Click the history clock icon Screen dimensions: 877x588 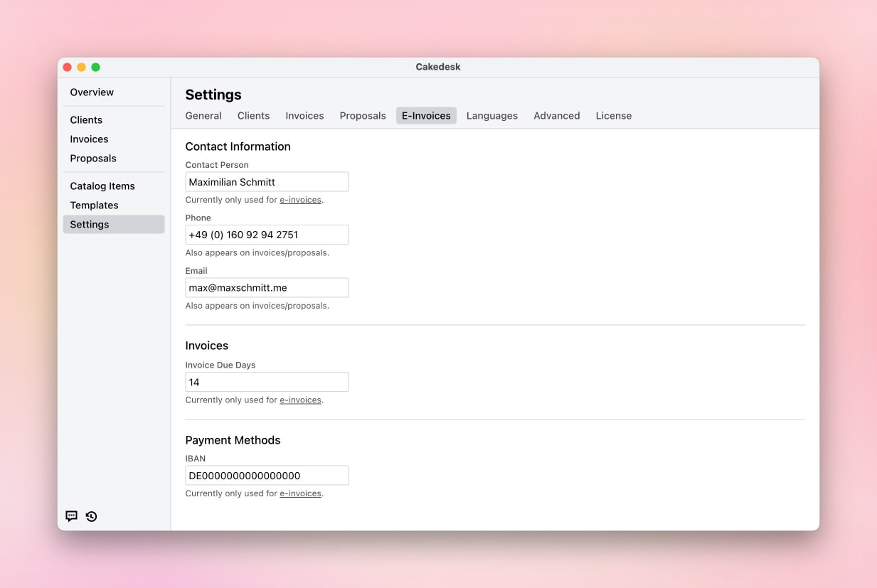(92, 516)
